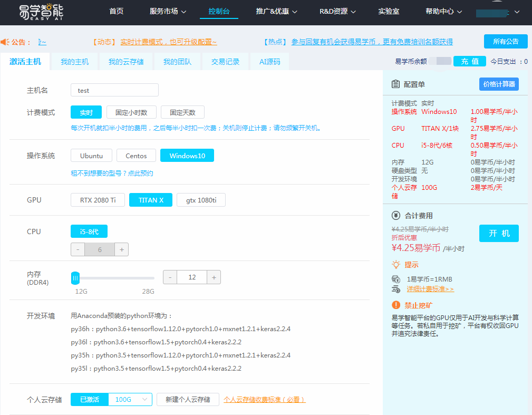Click the orange mining warning icon
This screenshot has height=415, width=532.
click(395, 305)
